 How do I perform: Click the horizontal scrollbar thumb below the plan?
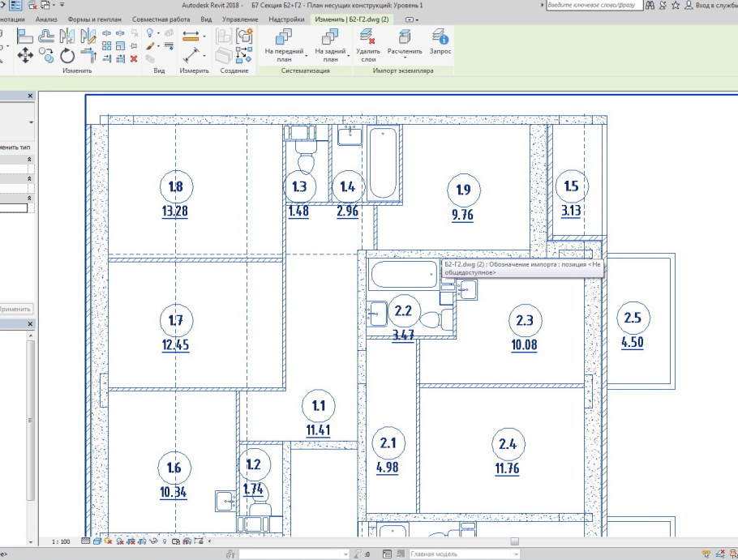(x=513, y=541)
